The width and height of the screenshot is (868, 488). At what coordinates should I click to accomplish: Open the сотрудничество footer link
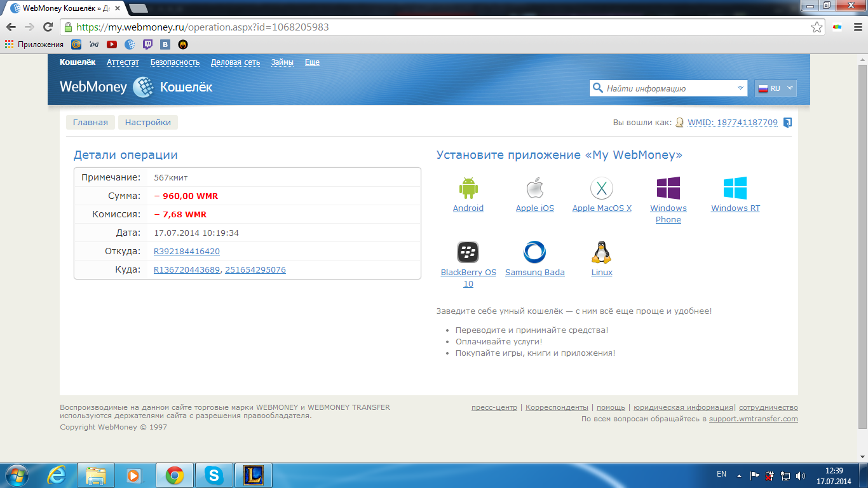(x=768, y=408)
